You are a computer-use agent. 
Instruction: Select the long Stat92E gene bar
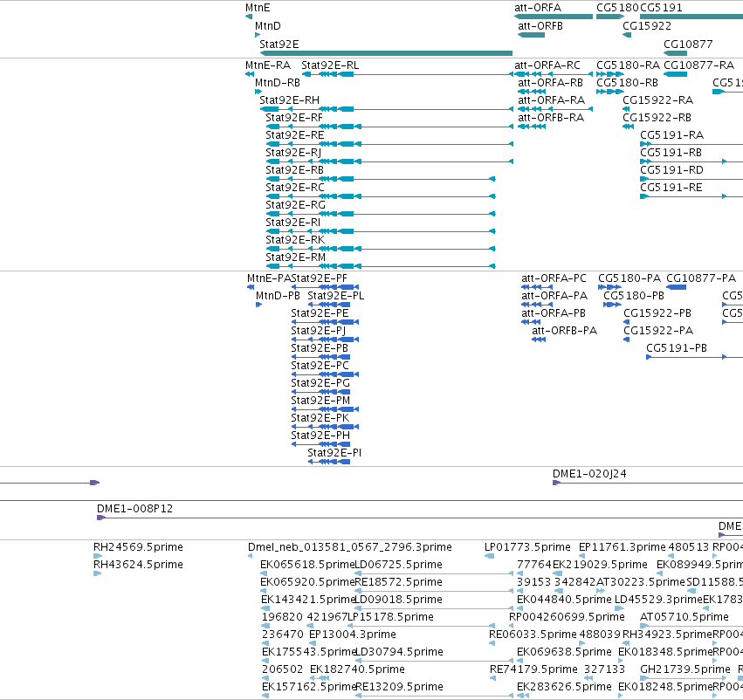(x=386, y=53)
